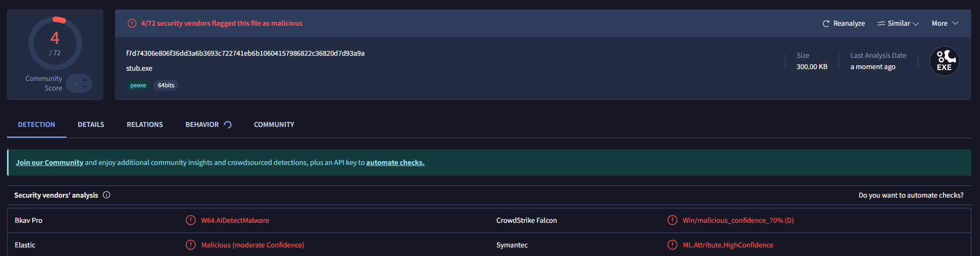980x256 pixels.
Task: Follow the Join our Community link
Action: coord(49,163)
